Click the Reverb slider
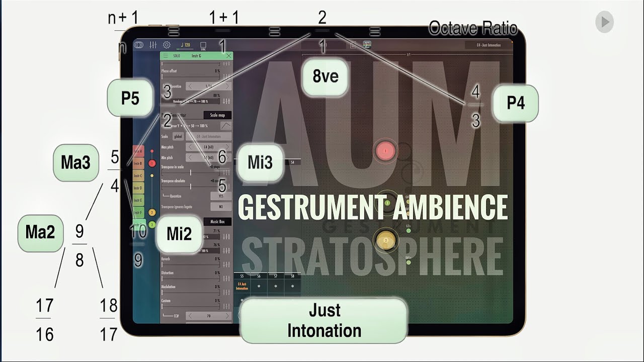The height and width of the screenshot is (362, 644). tap(191, 264)
